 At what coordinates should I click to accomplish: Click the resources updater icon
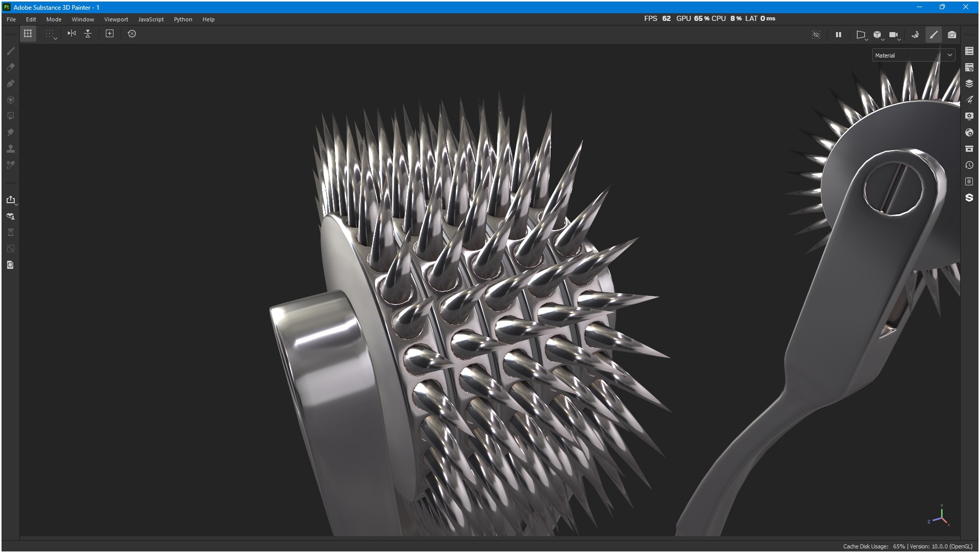coord(11,216)
